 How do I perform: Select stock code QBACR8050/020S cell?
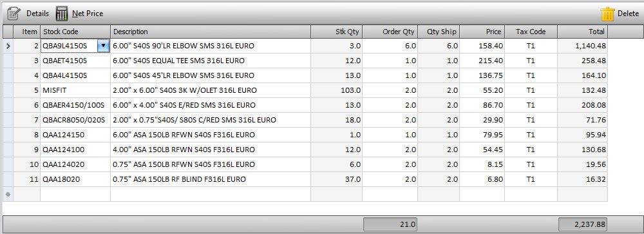pos(75,120)
